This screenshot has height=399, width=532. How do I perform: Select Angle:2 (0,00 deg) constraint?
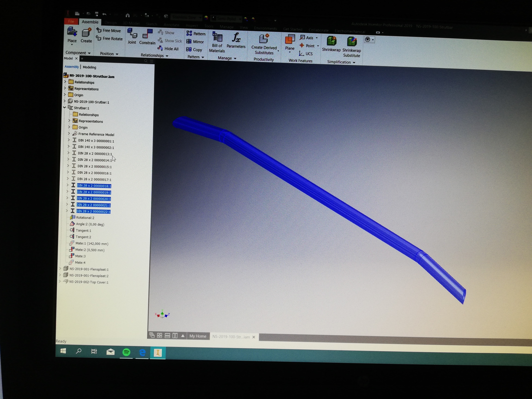pos(90,224)
